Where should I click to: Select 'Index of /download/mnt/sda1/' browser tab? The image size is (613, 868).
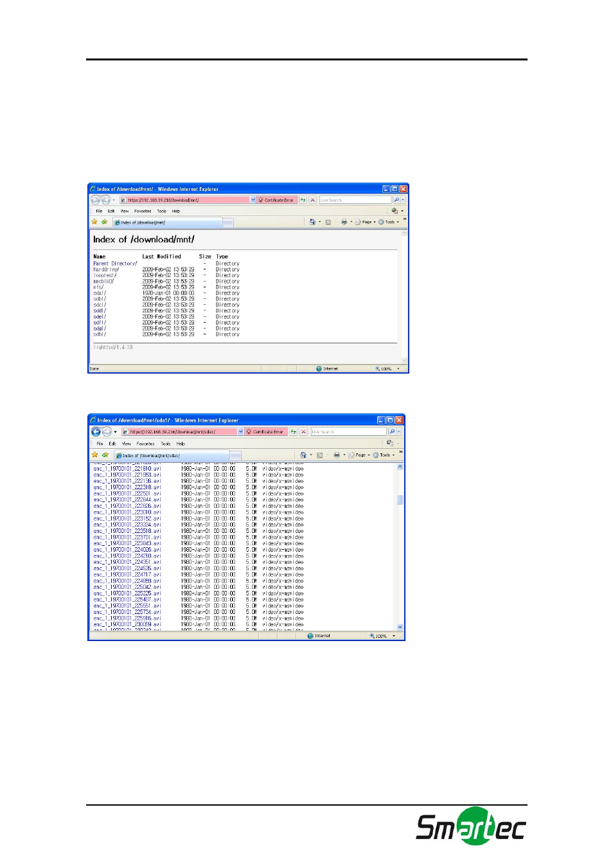pos(172,455)
